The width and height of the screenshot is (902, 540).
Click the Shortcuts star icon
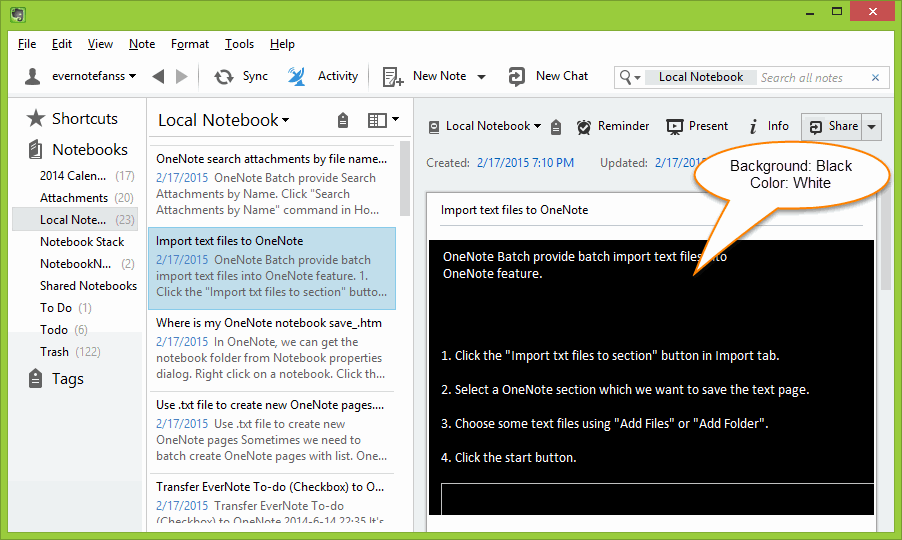point(36,118)
